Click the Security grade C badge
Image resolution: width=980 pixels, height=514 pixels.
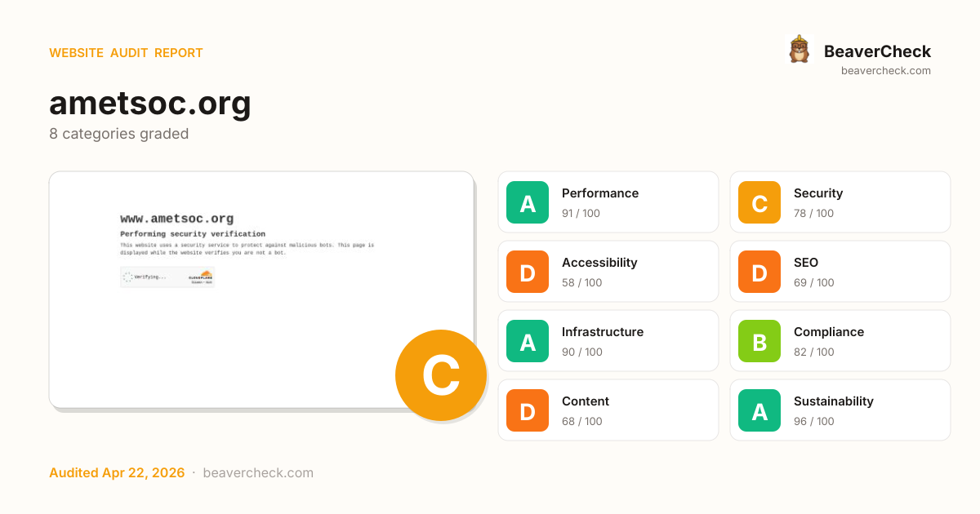tap(759, 202)
